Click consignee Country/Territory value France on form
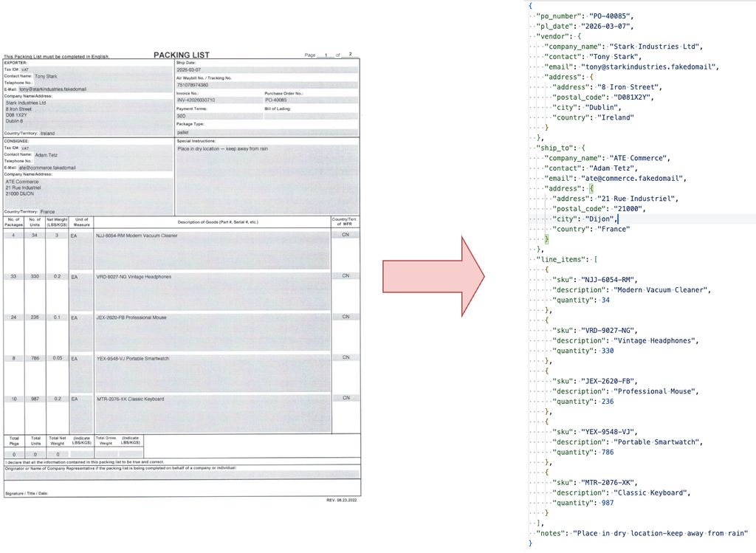Image resolution: width=756 pixels, height=553 pixels. 47,212
